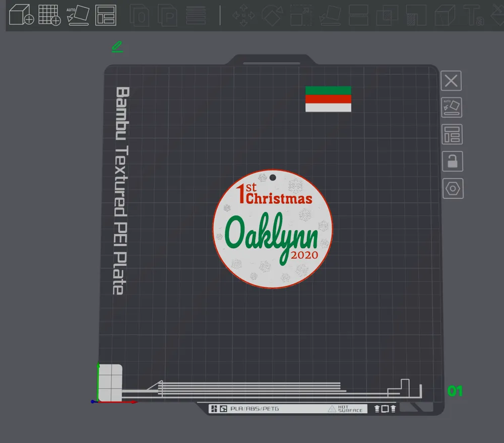Select the Cut tool
This screenshot has width=504, height=443.
358,15
